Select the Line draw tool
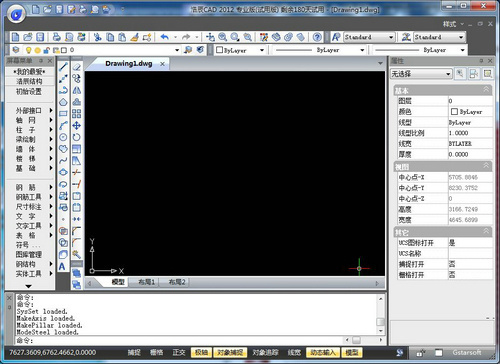This screenshot has width=500, height=364. (63, 67)
